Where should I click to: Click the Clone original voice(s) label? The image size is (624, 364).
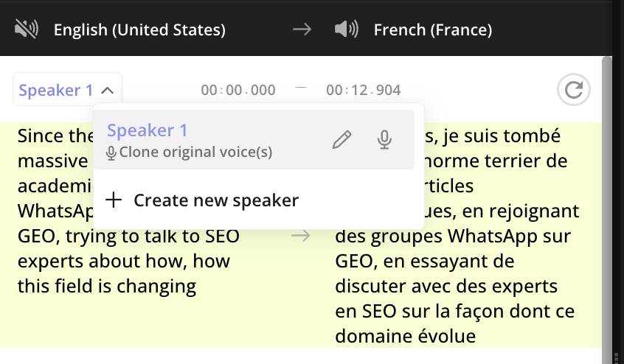pyautogui.click(x=195, y=153)
